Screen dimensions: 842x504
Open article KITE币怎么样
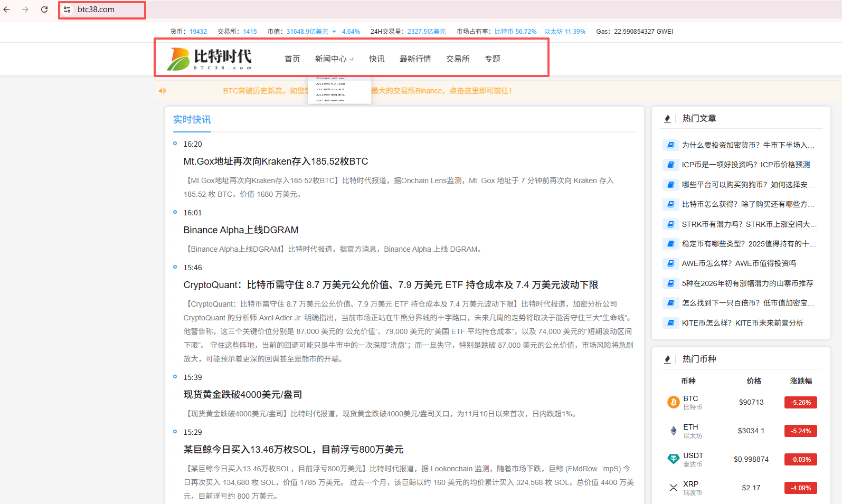742,323
